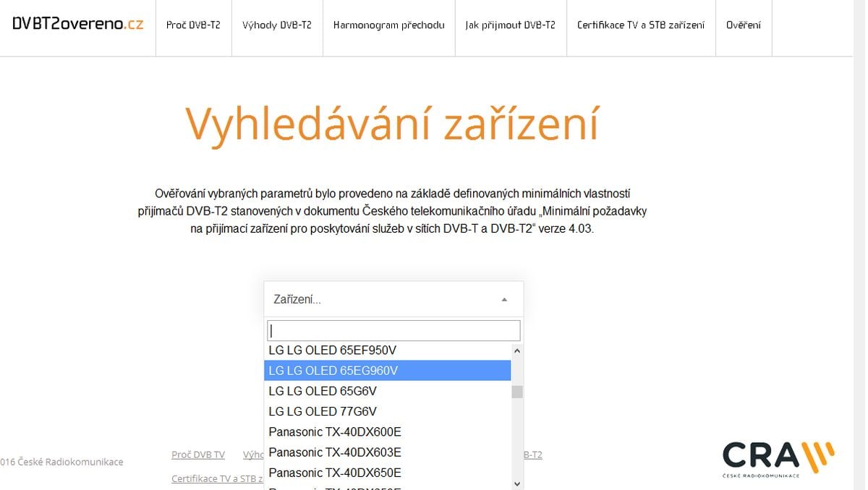Image resolution: width=868 pixels, height=490 pixels.
Task: Open Harmonogram přechodu from the navigation
Action: click(x=388, y=24)
